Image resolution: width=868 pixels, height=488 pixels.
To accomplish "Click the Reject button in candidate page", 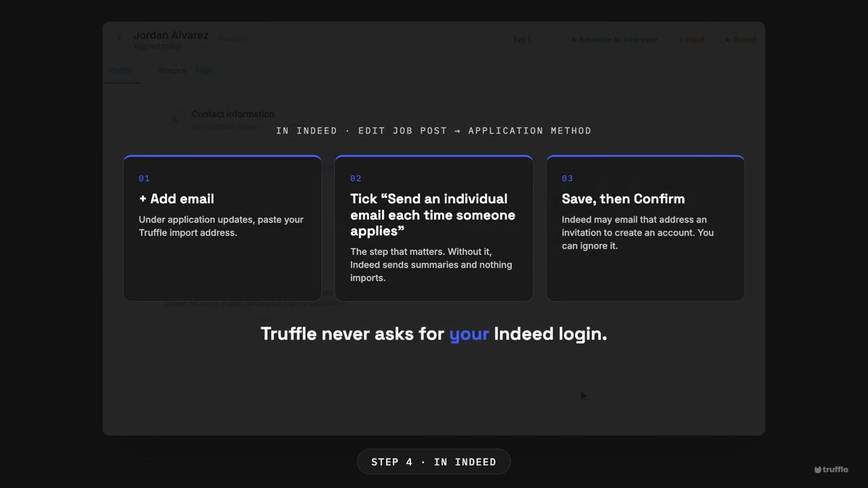I will (741, 40).
